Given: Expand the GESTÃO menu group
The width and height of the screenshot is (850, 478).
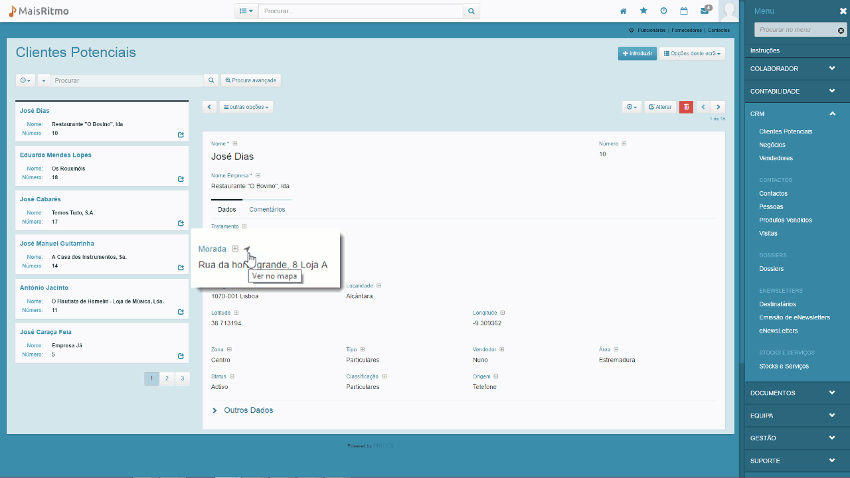Looking at the screenshot, I should pos(797,438).
